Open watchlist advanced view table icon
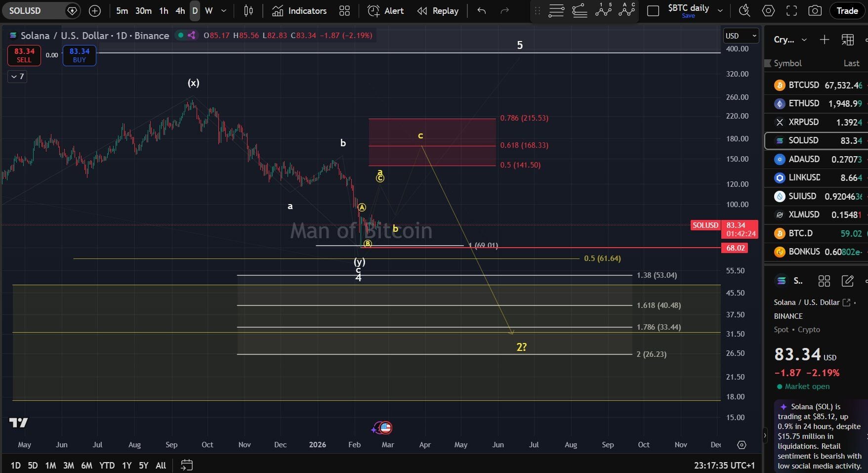 click(848, 40)
